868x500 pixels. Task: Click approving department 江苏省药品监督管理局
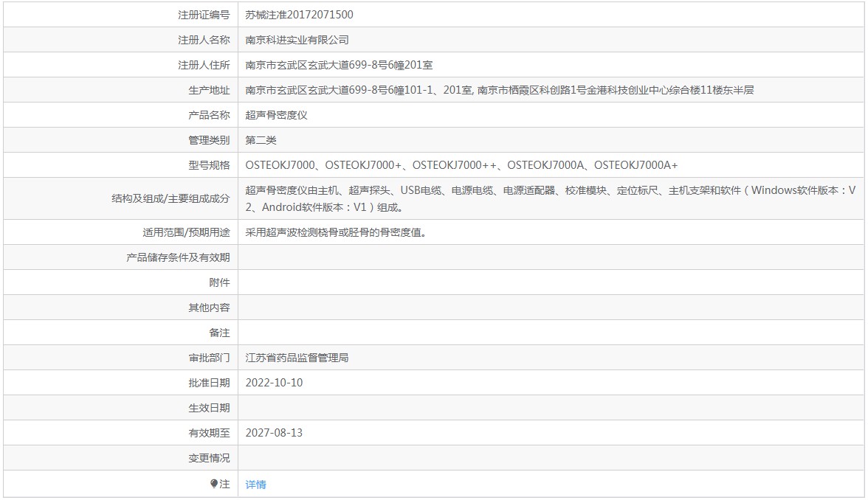(297, 358)
